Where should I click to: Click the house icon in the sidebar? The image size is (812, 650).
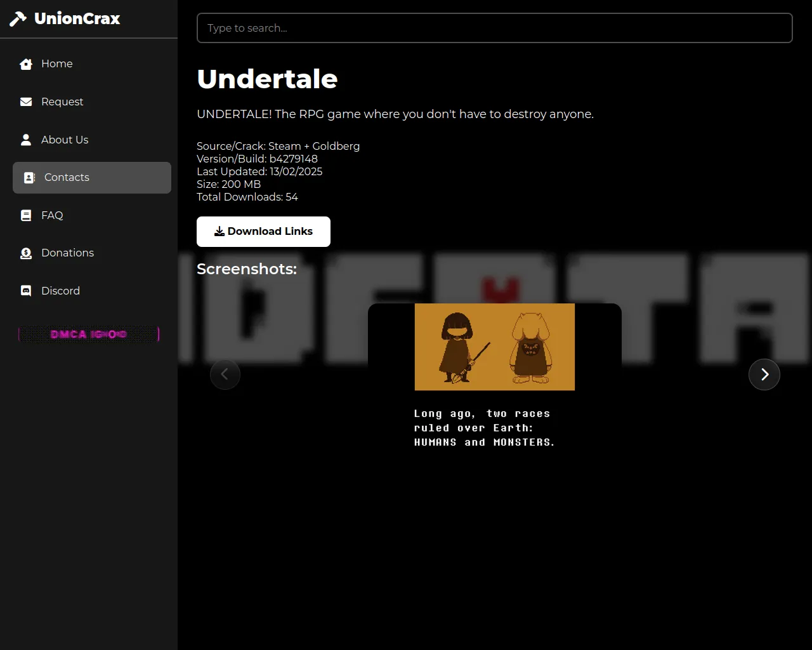pyautogui.click(x=26, y=64)
